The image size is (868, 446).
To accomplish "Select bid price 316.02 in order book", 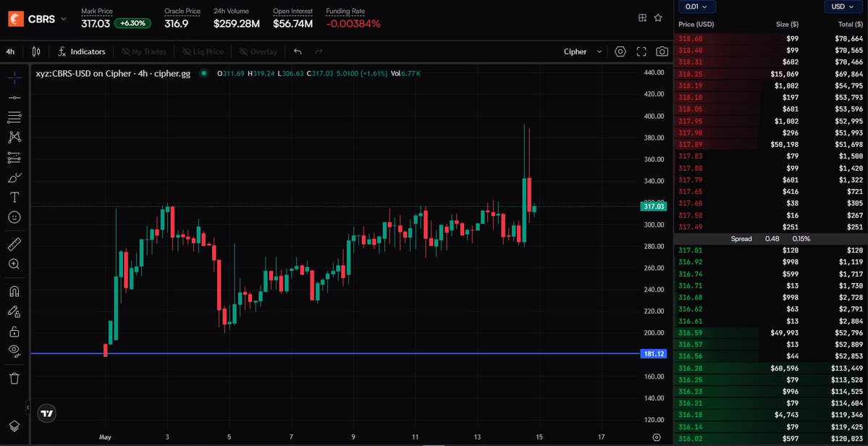I will tap(690, 439).
